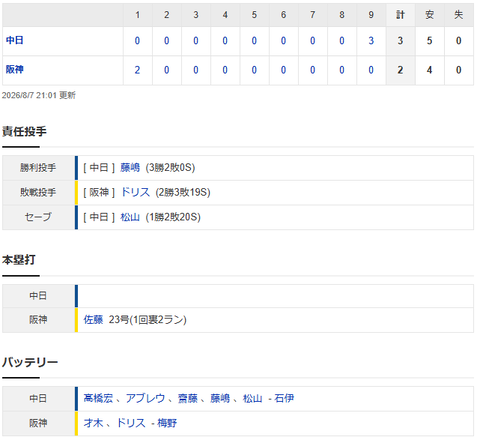This screenshot has width=480, height=443.
Task: Open 才木 in 阪神 battery list
Action: point(93,423)
